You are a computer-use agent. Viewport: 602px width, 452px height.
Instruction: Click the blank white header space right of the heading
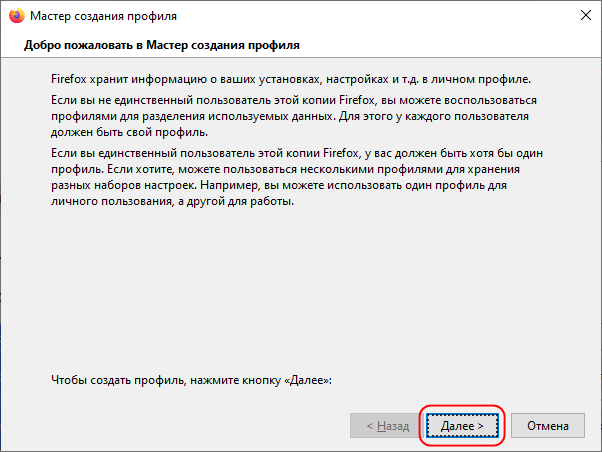(x=449, y=45)
